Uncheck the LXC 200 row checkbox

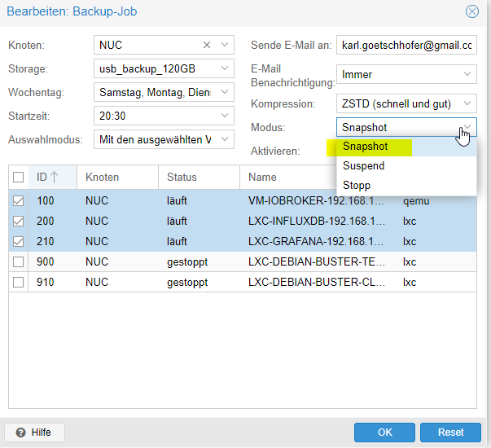tap(19, 221)
